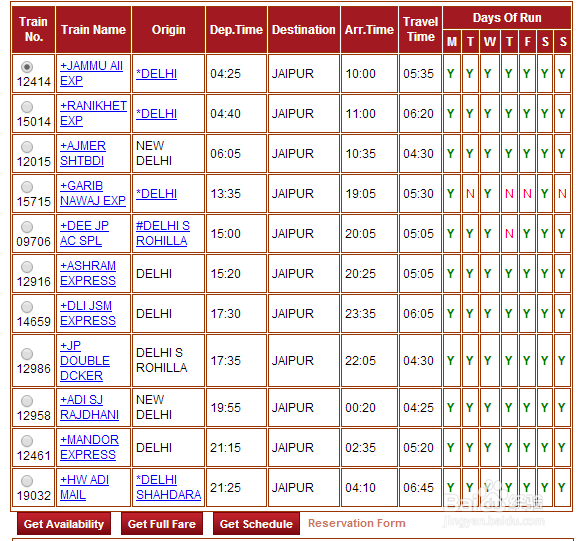Click the Train No. column header
The width and height of the screenshot is (578, 541).
34,29
